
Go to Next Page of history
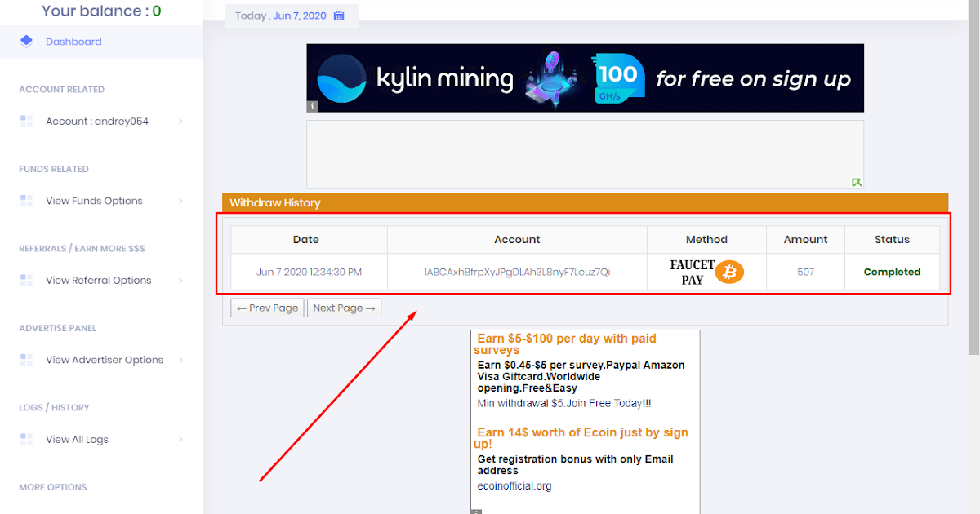[x=344, y=308]
